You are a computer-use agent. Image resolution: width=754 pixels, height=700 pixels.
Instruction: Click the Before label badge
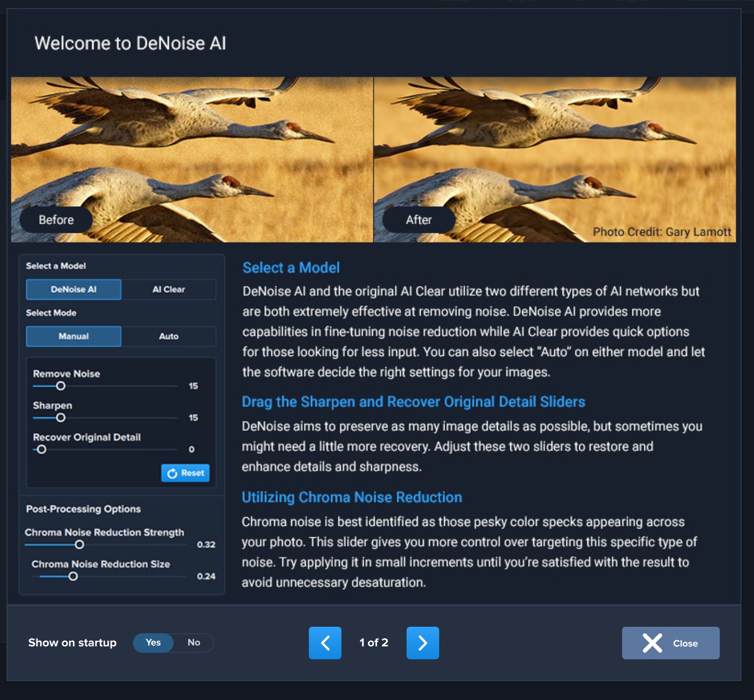56,220
